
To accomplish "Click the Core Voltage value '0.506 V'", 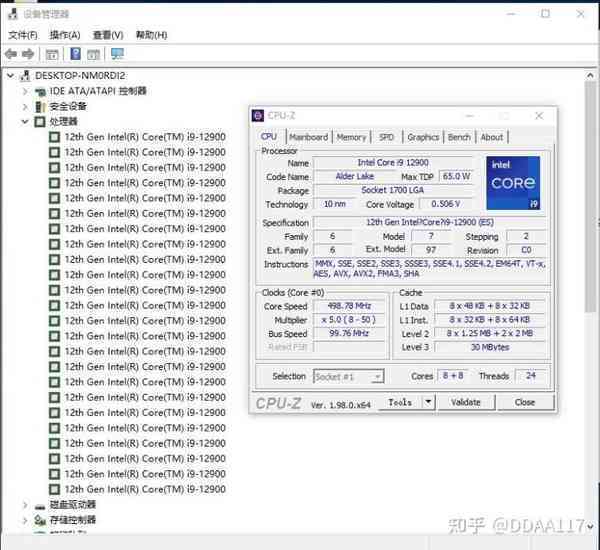I will click(x=446, y=204).
